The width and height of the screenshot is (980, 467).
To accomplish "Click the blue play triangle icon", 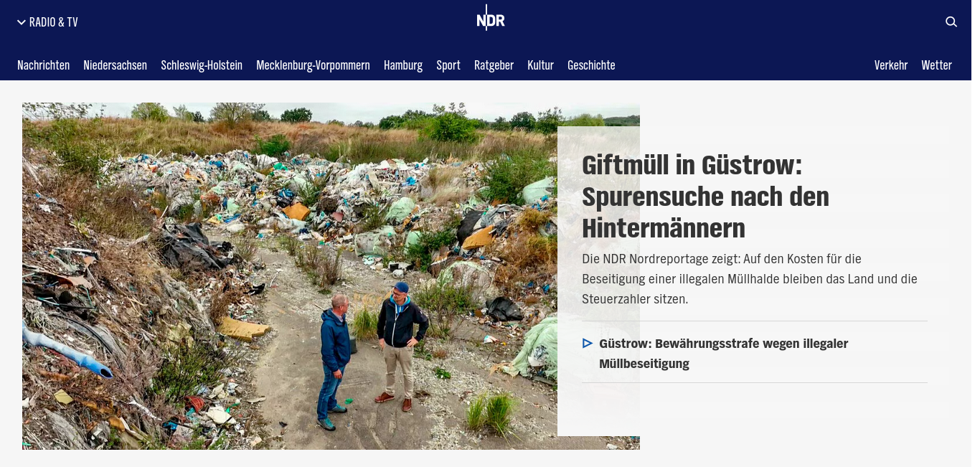I will [x=588, y=344].
